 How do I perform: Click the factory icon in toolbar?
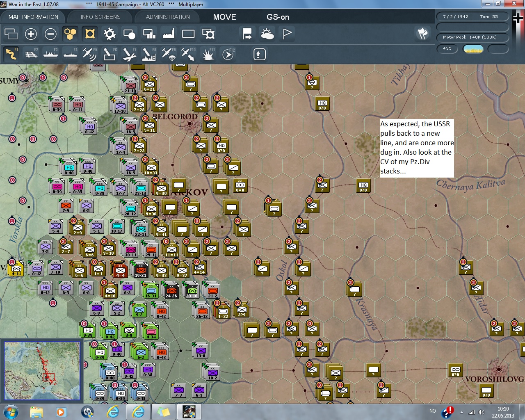(x=169, y=34)
